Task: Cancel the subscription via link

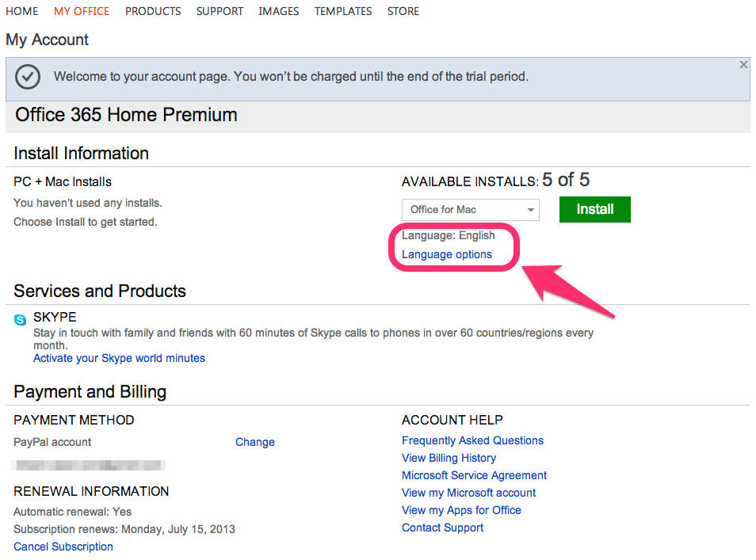Action: (63, 547)
